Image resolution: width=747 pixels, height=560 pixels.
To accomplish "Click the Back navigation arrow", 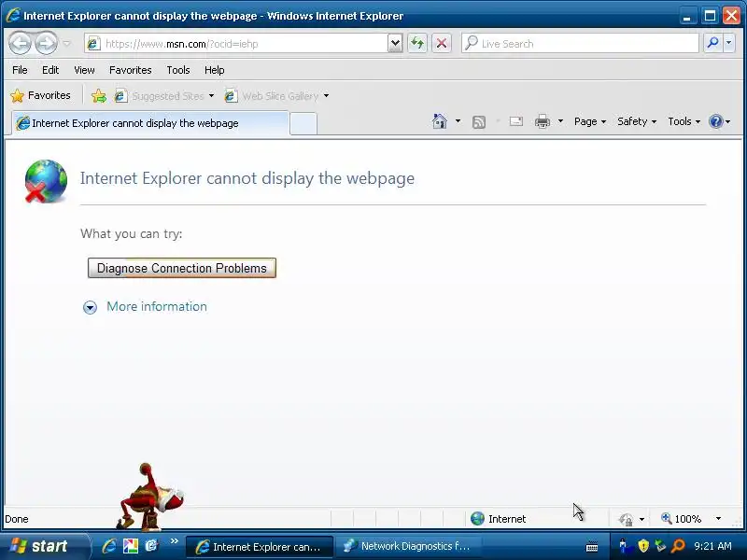I will [20, 44].
